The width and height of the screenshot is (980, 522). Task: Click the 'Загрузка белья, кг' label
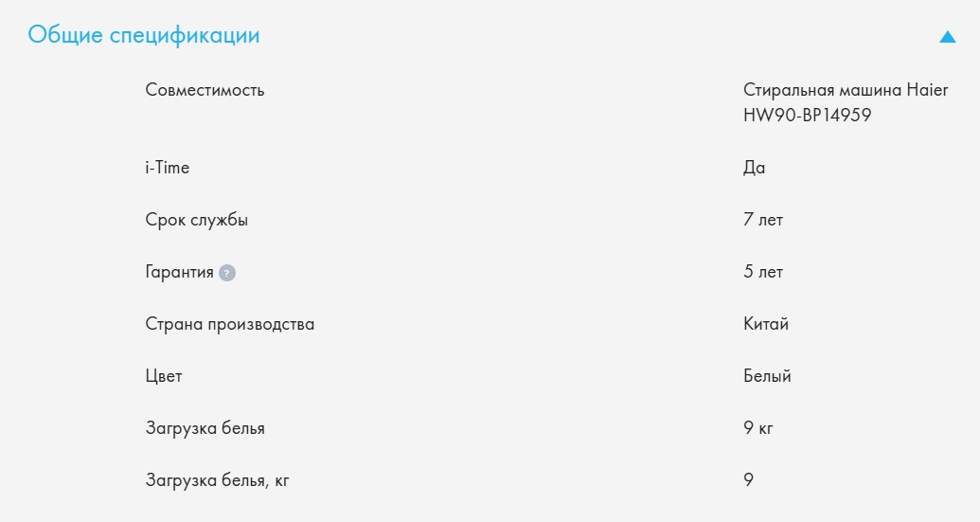coord(217,481)
